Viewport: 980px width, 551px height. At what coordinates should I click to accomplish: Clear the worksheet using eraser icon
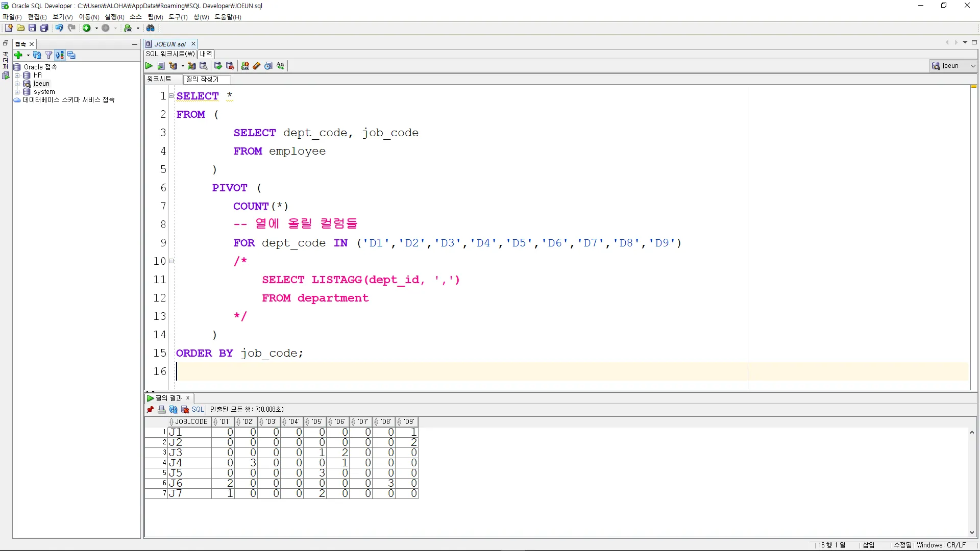tap(257, 66)
